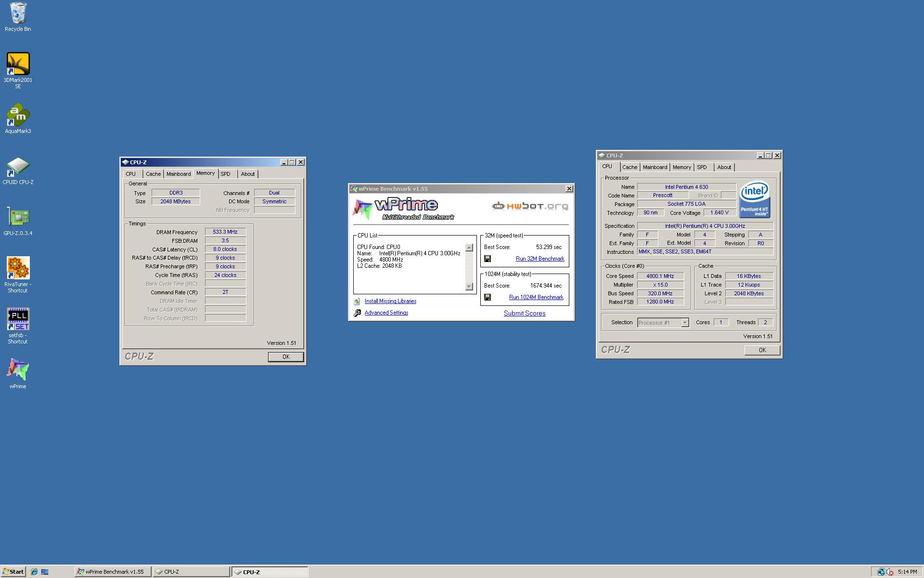Click Run 32M Benchmark link
The height and width of the screenshot is (578, 924).
pyautogui.click(x=540, y=259)
